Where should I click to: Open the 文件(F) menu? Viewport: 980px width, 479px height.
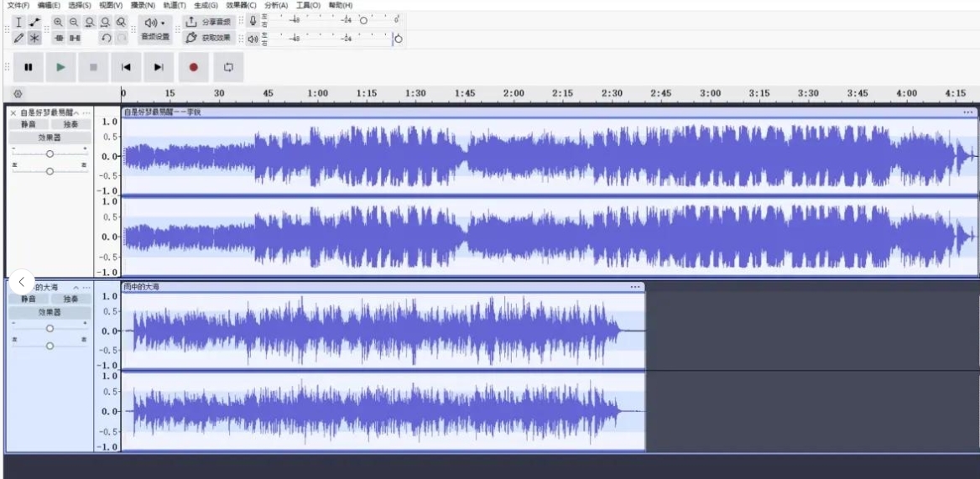click(18, 5)
